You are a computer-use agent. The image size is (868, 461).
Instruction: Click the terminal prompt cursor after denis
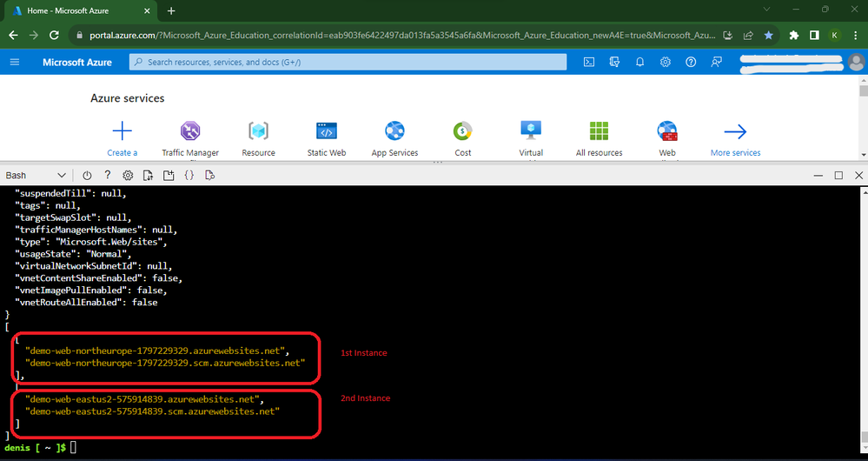click(73, 447)
